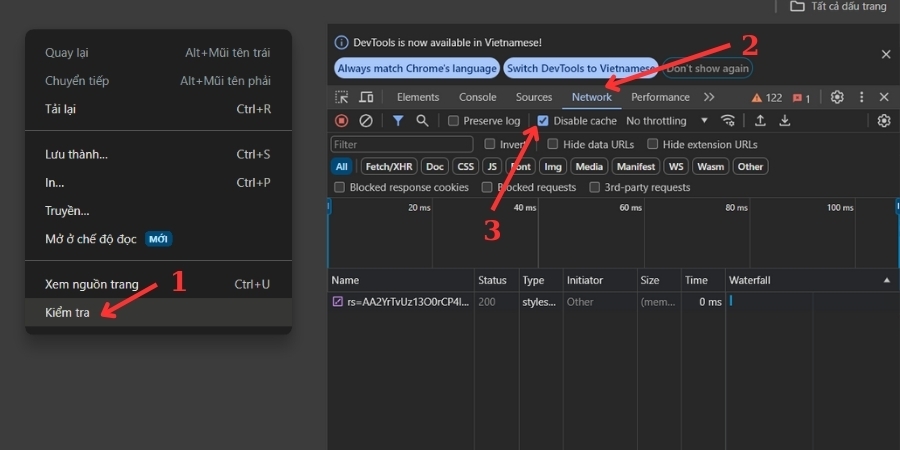Open the all bookmarks folder
Viewport: 900px width, 450px height.
click(839, 6)
